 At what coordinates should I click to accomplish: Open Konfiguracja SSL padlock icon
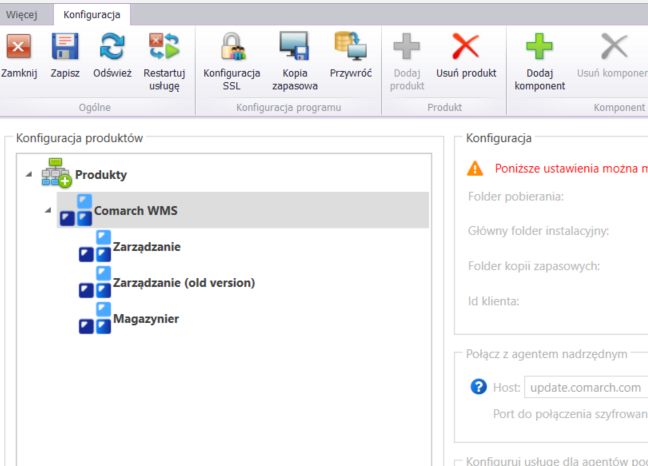232,46
